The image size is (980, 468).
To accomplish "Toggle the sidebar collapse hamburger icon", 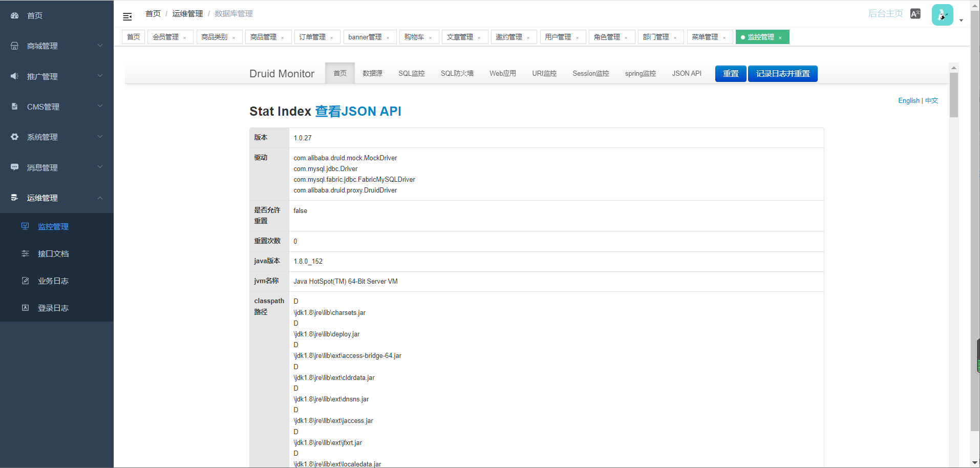I will pos(127,16).
